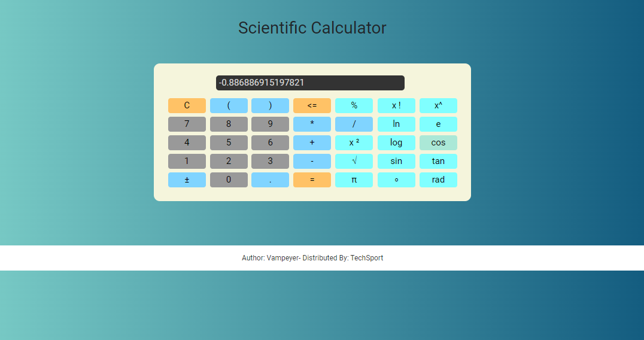The height and width of the screenshot is (340, 644).
Task: Apply the cos function
Action: click(438, 143)
